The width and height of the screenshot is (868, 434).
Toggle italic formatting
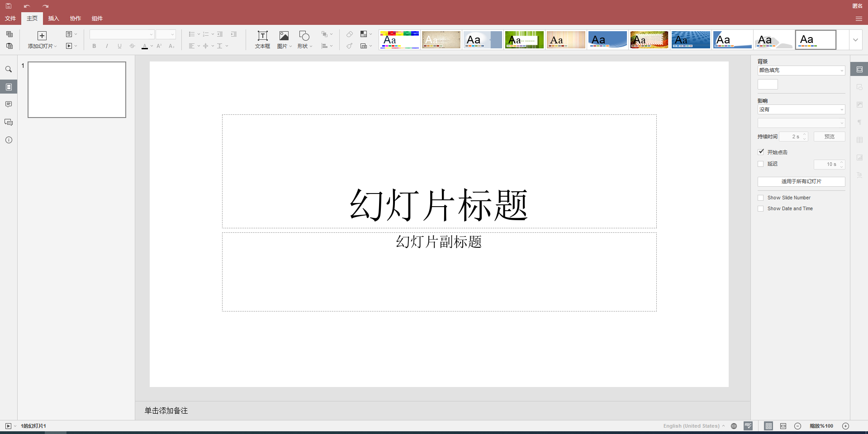[x=107, y=46]
